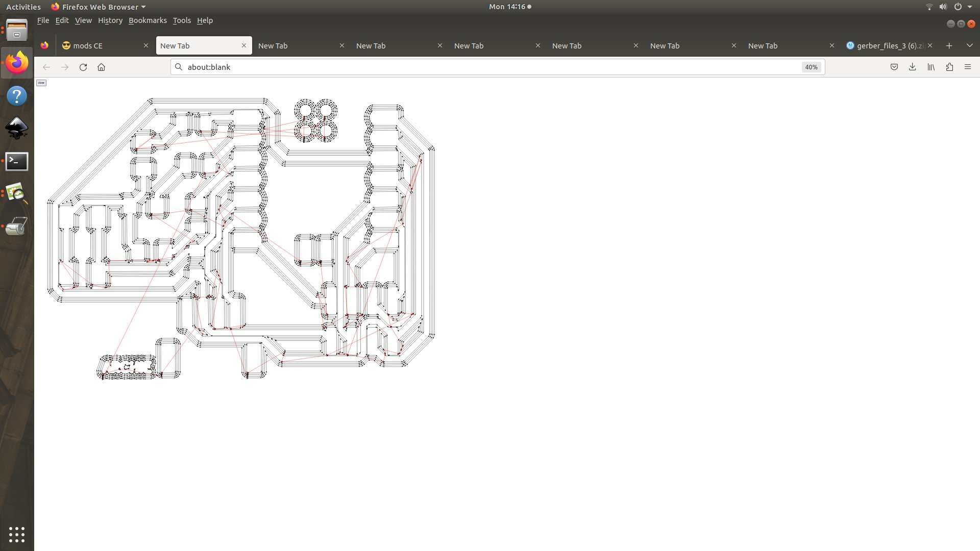
Task: Open the Bookmarks menu
Action: pyautogui.click(x=148, y=20)
